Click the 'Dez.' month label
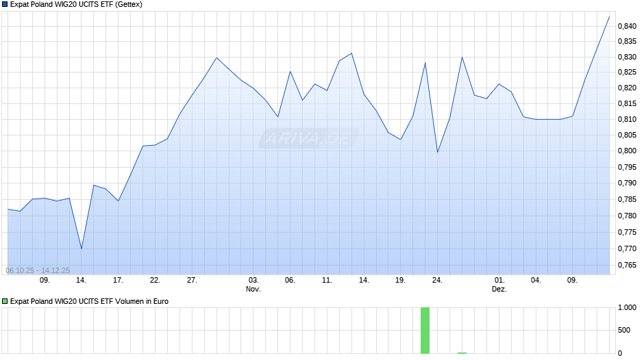This screenshot has width=644, height=360. (x=499, y=290)
